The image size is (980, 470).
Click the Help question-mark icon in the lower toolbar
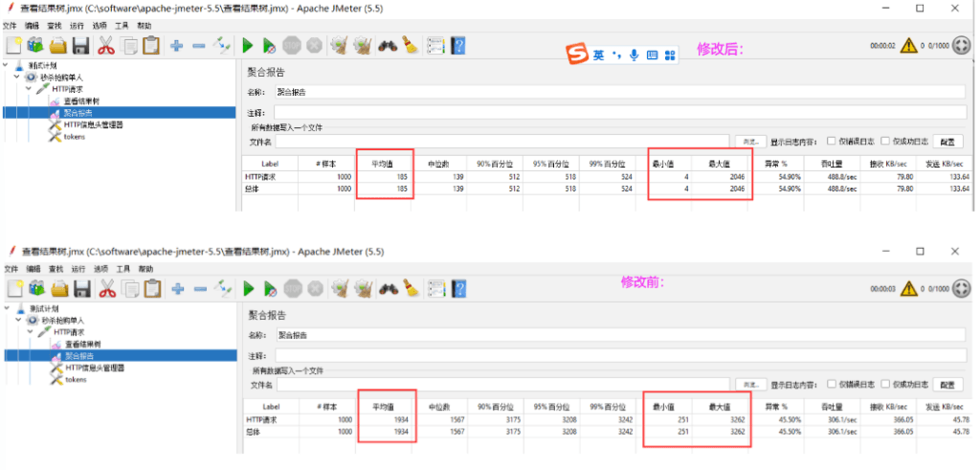(458, 288)
